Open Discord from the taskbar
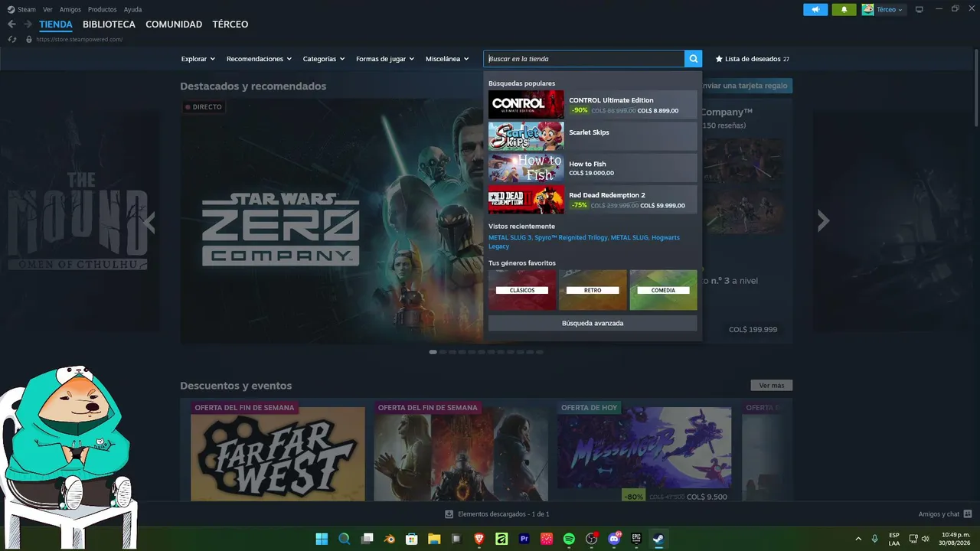This screenshot has height=551, width=980. [x=614, y=539]
